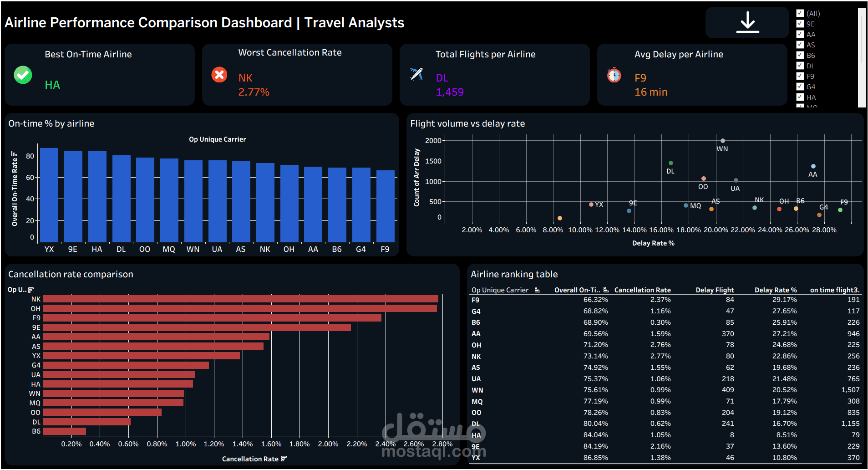This screenshot has height=470, width=868.
Task: Toggle the (All) filter checkbox
Action: point(800,13)
